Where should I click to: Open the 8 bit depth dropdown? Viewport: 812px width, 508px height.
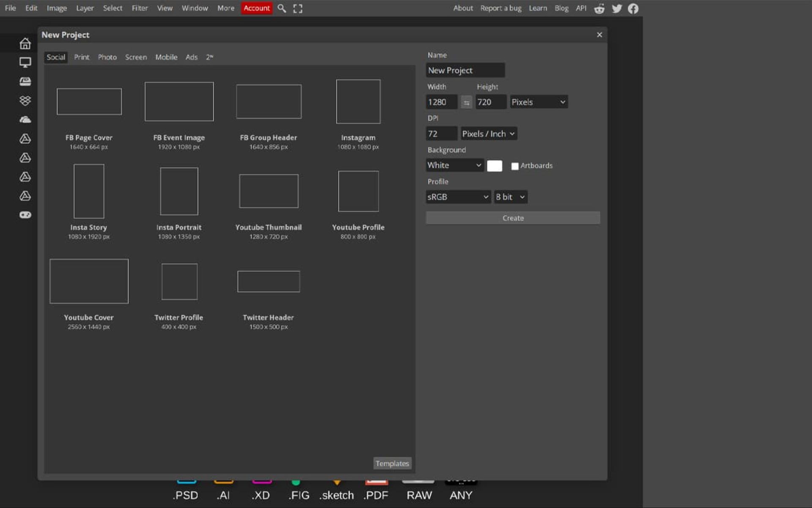click(x=510, y=197)
